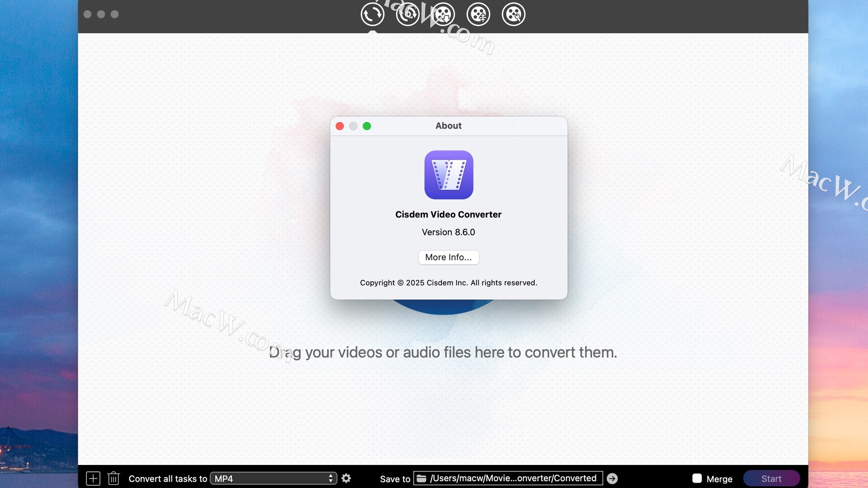Click the Copyright 2025 Cisdem Inc. text
Image resolution: width=868 pixels, height=488 pixels.
(x=448, y=283)
